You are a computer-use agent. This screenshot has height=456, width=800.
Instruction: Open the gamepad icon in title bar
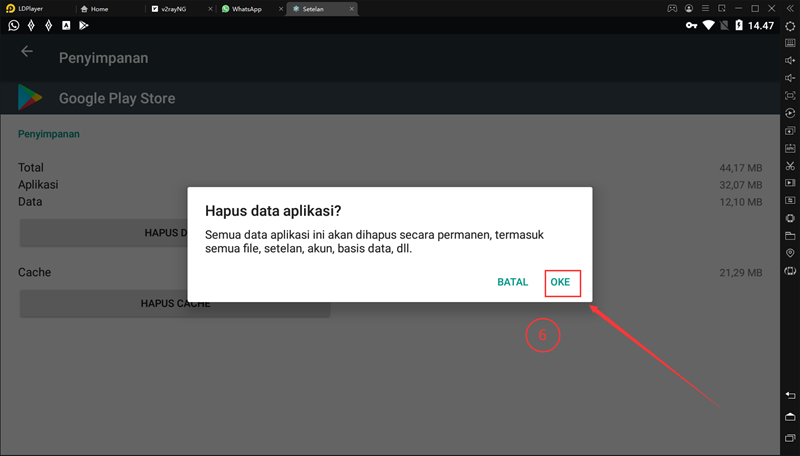tap(672, 8)
